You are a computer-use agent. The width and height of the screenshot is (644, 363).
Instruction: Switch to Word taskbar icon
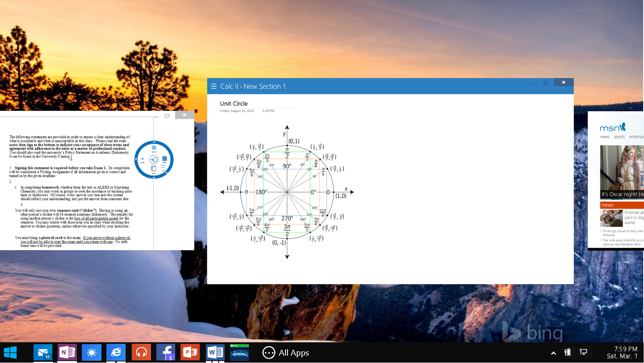[x=215, y=353]
